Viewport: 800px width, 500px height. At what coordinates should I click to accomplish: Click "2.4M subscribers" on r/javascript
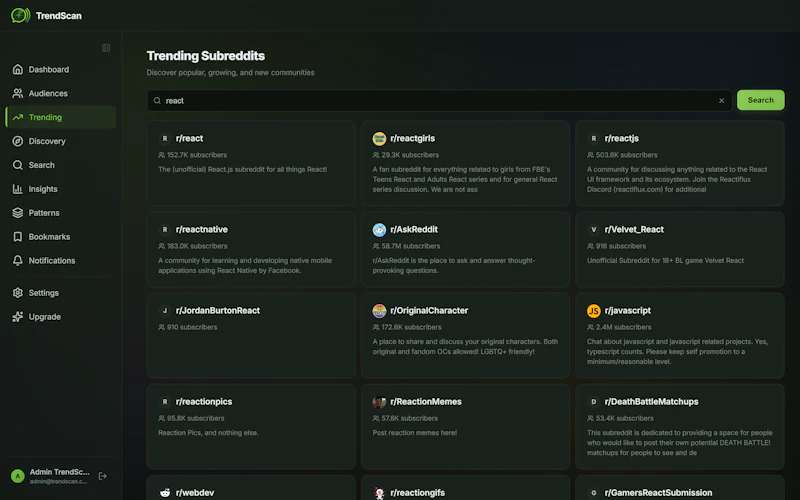click(623, 327)
